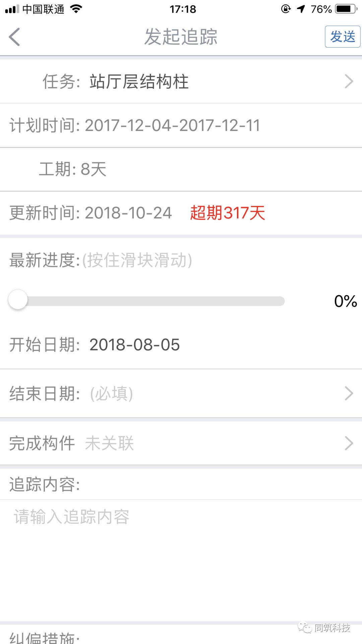Image resolution: width=362 pixels, height=644 pixels.
Task: Focus the 请输入追踪内容 text field
Action: (181, 560)
